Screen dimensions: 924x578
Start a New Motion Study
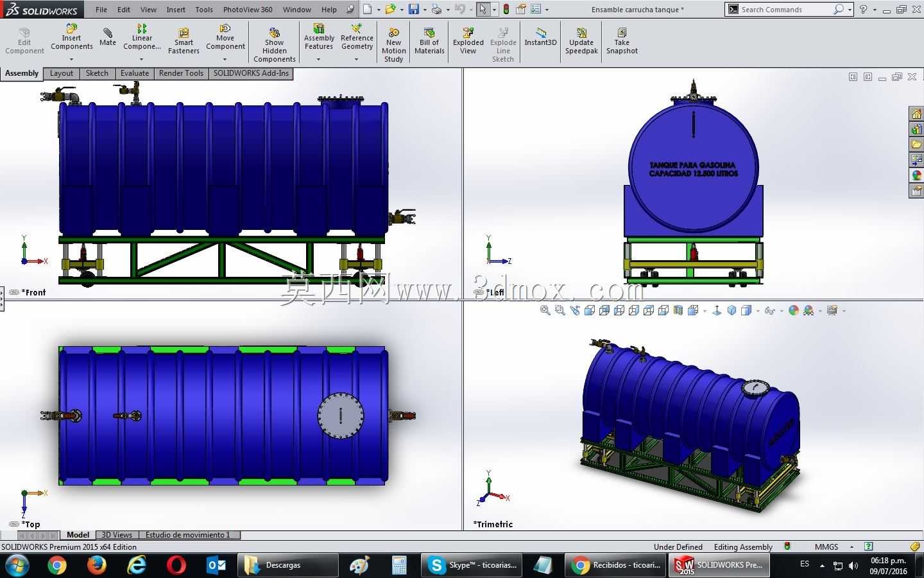point(393,45)
